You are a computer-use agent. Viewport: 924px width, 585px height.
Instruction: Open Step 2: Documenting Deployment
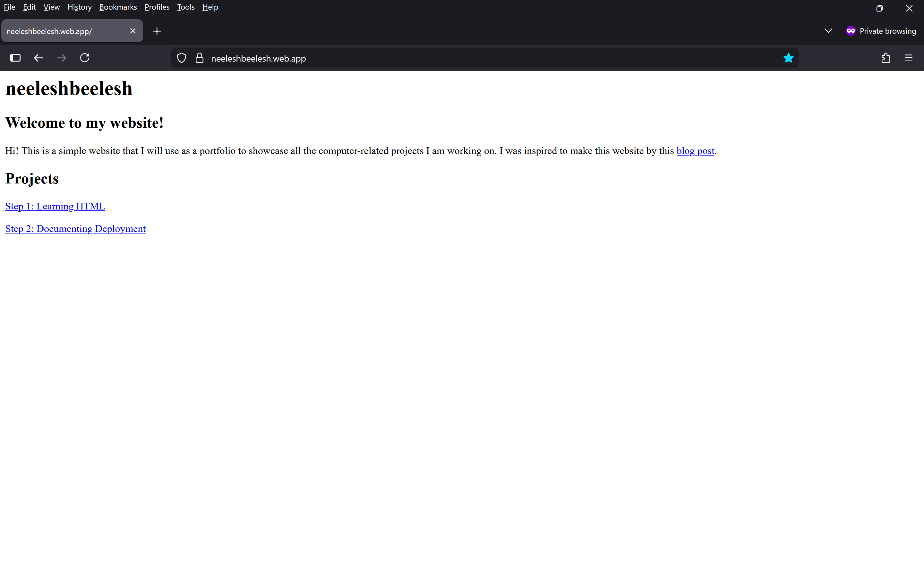[75, 229]
